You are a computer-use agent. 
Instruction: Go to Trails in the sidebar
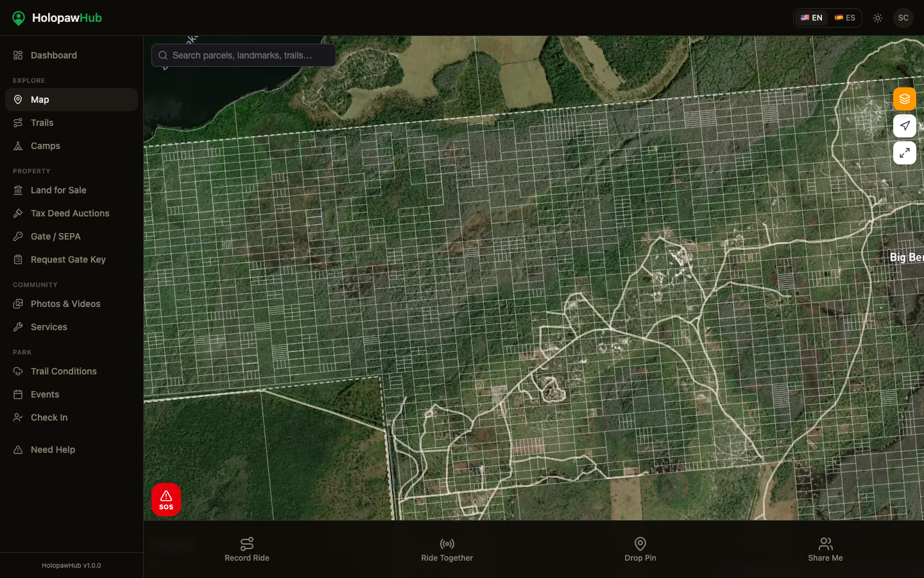(x=42, y=123)
